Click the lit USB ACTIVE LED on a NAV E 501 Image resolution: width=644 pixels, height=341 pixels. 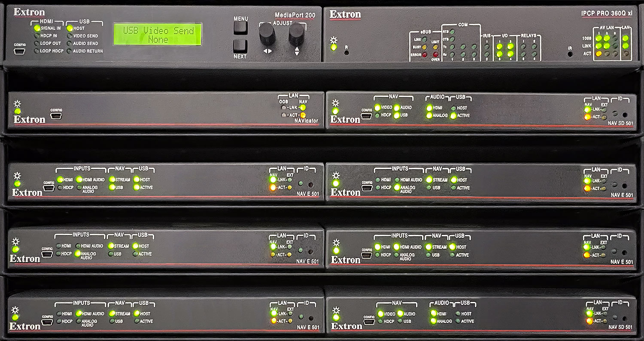(x=137, y=187)
